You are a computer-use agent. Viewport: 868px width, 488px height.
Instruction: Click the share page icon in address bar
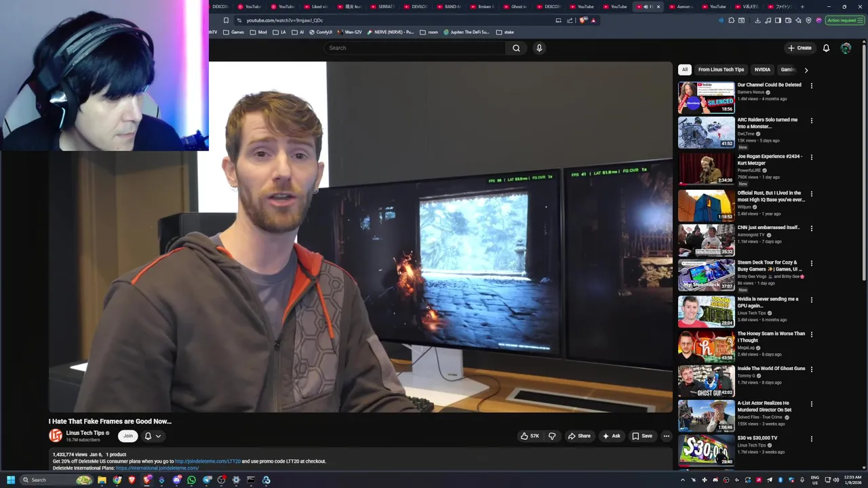pyautogui.click(x=570, y=20)
